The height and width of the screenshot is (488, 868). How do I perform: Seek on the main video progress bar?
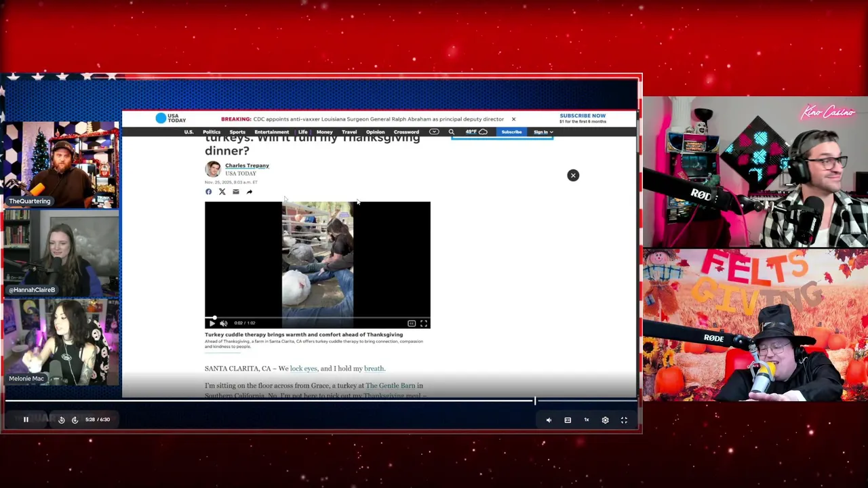pyautogui.click(x=321, y=401)
